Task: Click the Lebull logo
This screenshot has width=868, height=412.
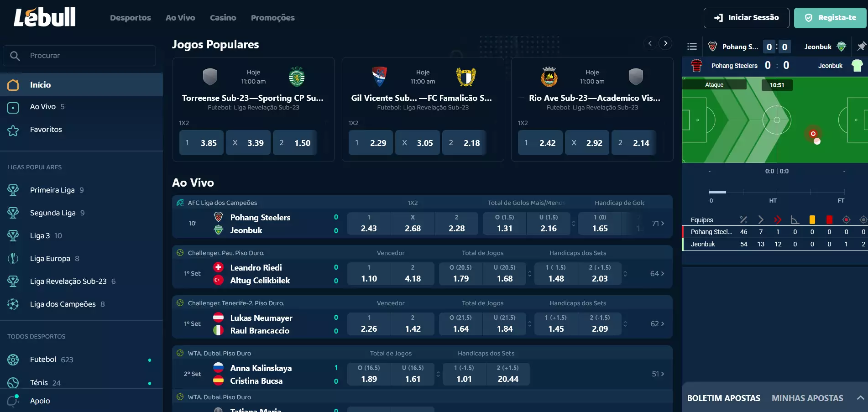Action: point(45,17)
